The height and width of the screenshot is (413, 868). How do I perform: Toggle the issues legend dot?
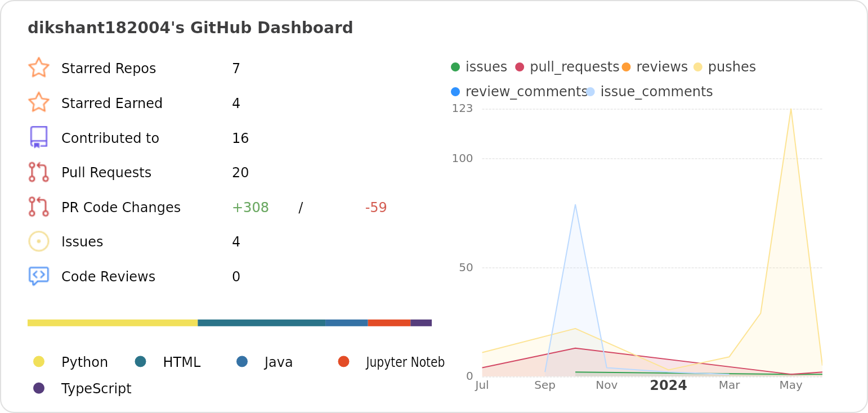455,67
